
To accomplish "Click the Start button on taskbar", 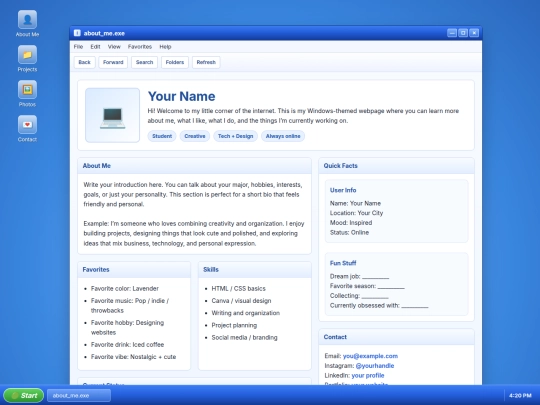I will 24,395.
